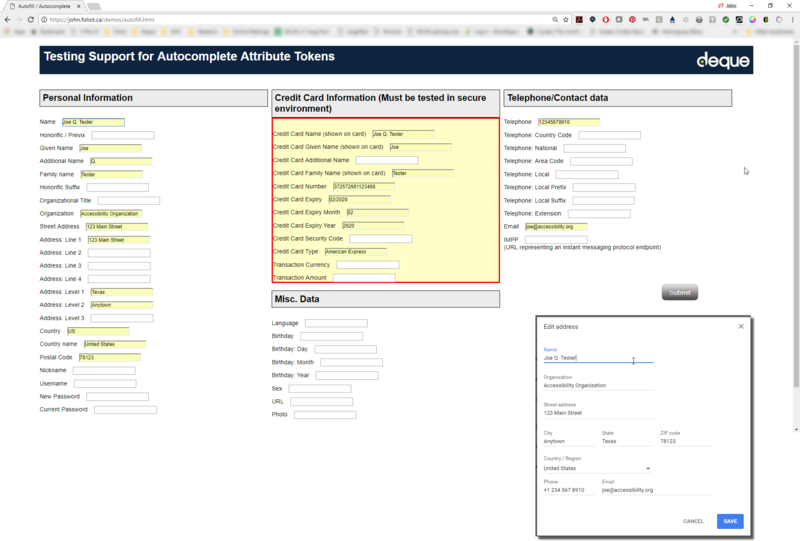Viewport: 800px width, 541px height.
Task: Click the Sex field
Action: pyautogui.click(x=320, y=388)
